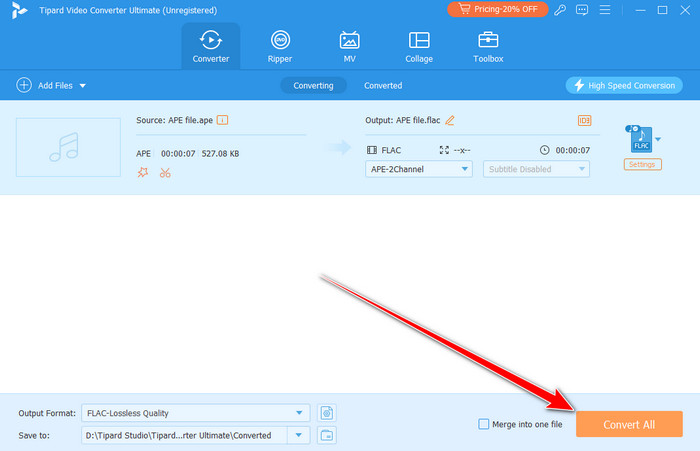Rename output with the pencil icon

pos(450,120)
